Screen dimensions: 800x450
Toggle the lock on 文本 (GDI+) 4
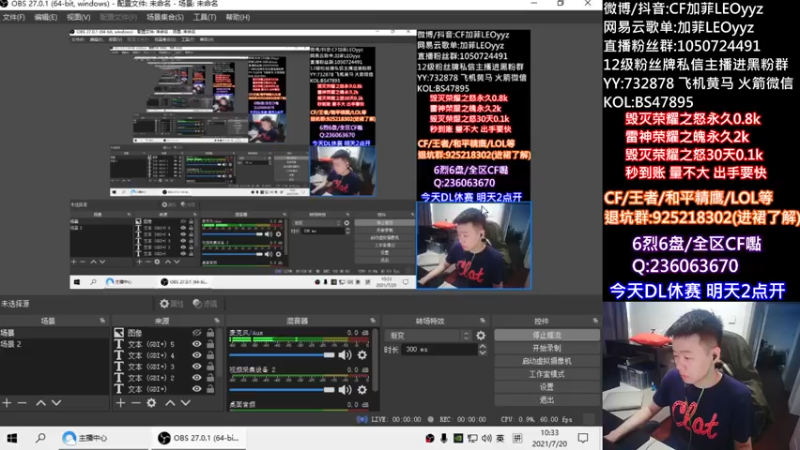pos(210,355)
